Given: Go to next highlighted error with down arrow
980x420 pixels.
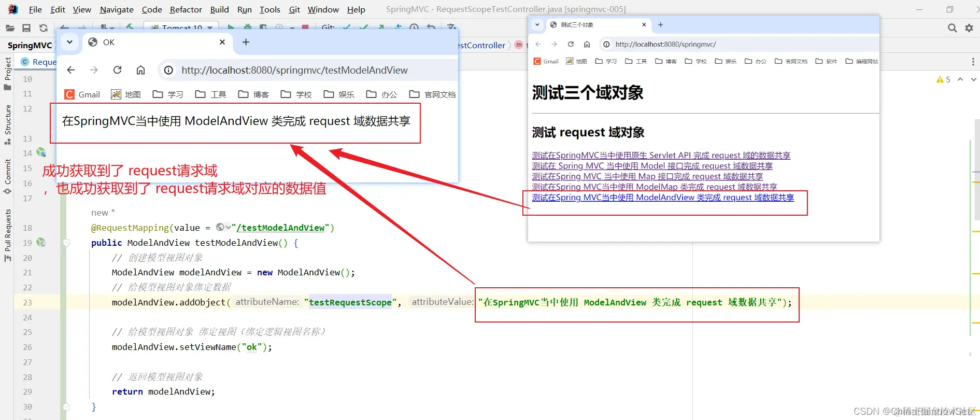Looking at the screenshot, I should 973,79.
